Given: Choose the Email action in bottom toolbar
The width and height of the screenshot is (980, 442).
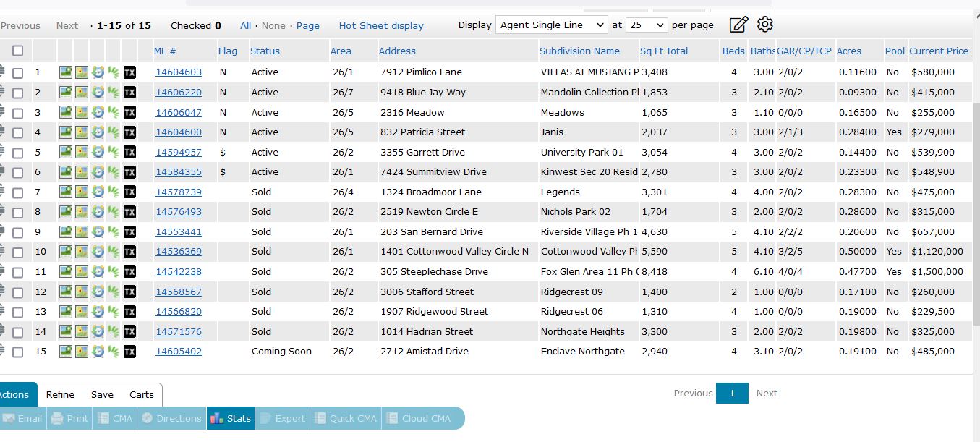Looking at the screenshot, I should click(22, 418).
